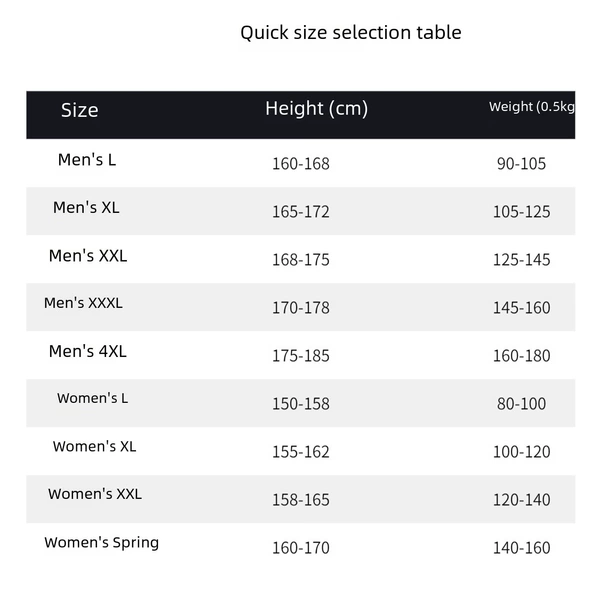Click the weight value 145-160

(522, 308)
